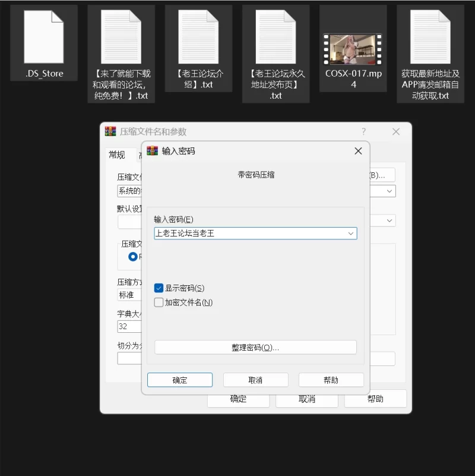Click the 输入密码 text input field

tap(249, 234)
